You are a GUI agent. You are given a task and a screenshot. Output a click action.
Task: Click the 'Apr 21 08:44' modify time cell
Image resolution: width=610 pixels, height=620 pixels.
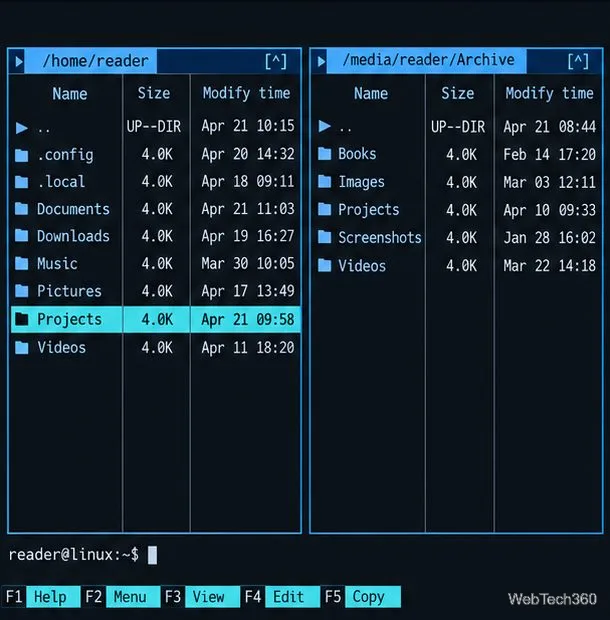549,127
